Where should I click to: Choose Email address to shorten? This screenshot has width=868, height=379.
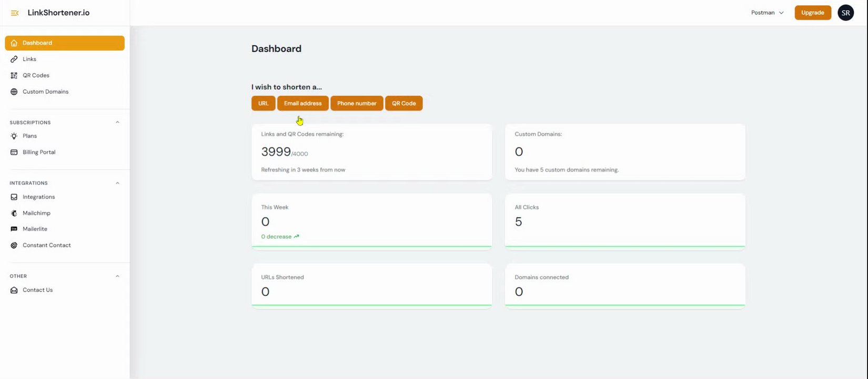pos(302,104)
